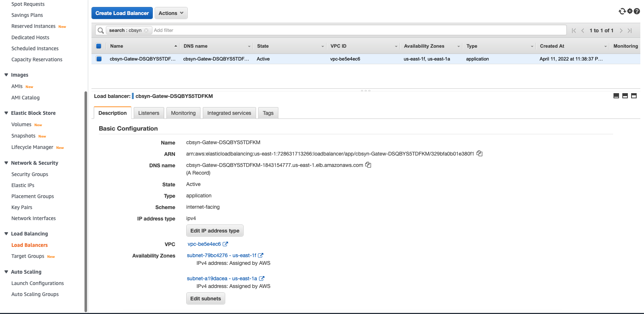Click the Add filter input field
Viewport: 644px width, 314px height.
[x=359, y=30]
